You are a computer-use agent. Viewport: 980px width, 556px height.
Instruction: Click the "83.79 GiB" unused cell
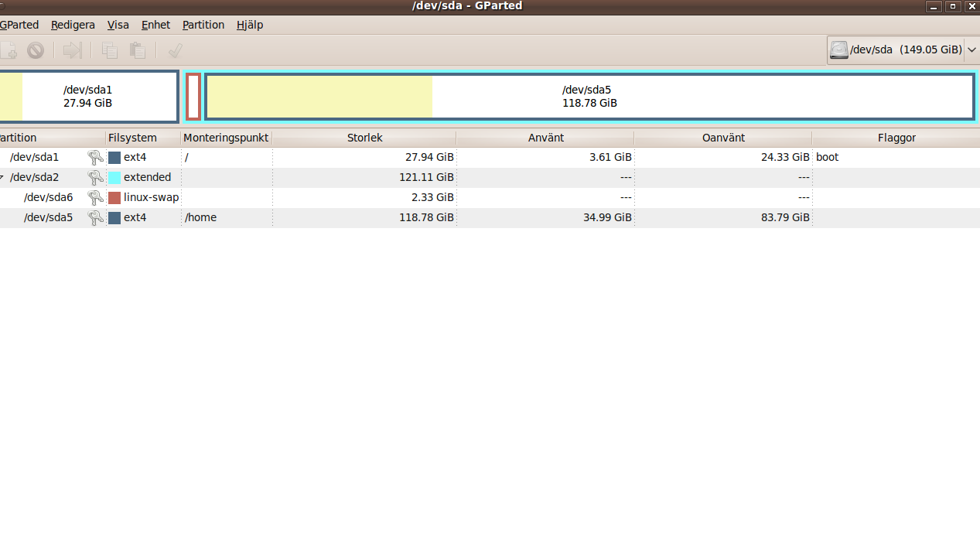tap(785, 217)
